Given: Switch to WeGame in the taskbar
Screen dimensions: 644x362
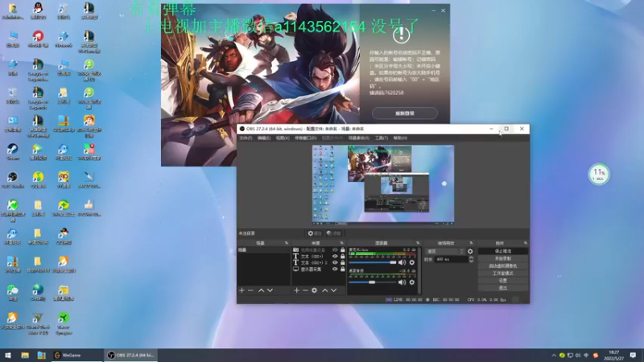Looking at the screenshot, I should (x=77, y=355).
